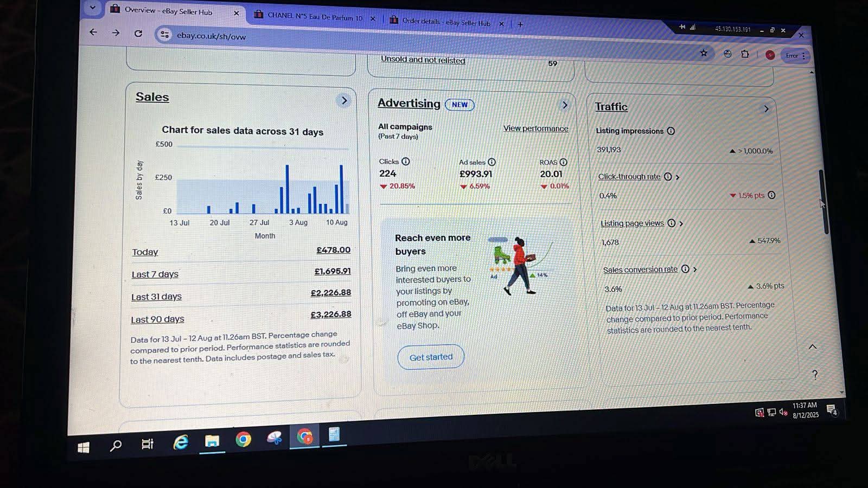
Task: Switch to the Order details tab
Action: coord(445,22)
